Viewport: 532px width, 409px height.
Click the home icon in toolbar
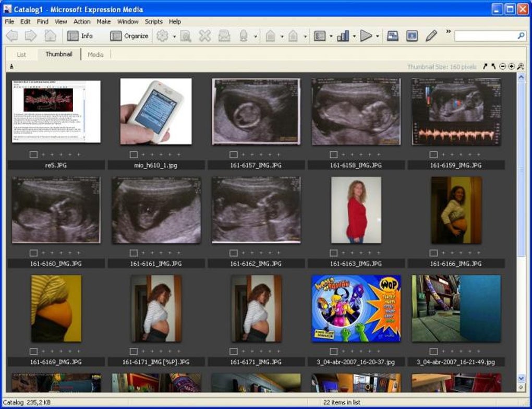coord(50,36)
